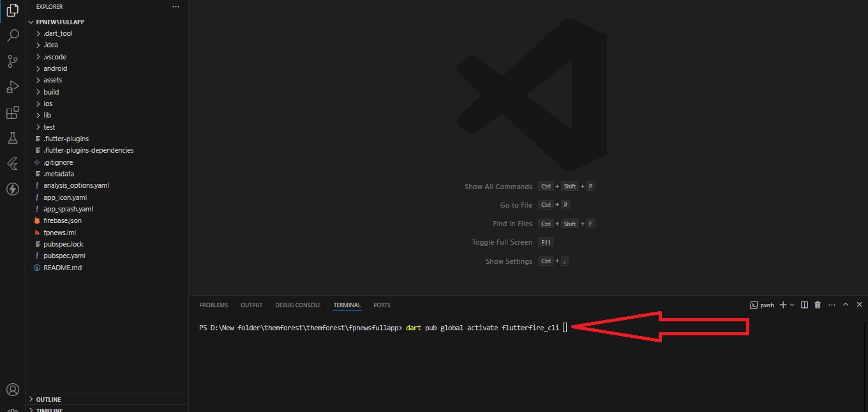Expand the ios folder

tap(107, 103)
